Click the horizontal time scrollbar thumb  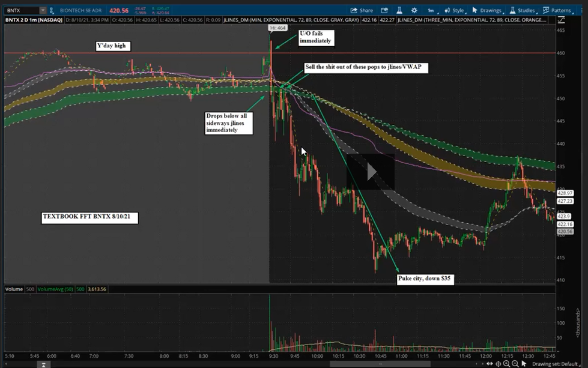coord(380,364)
